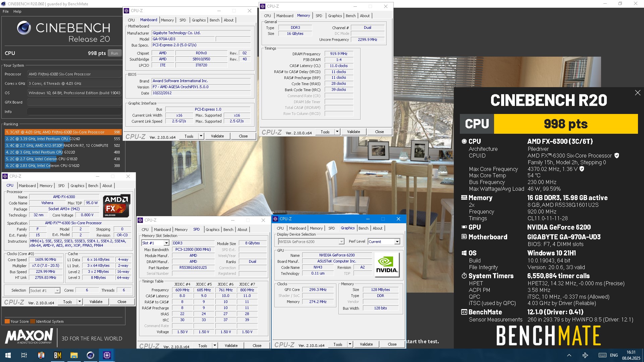Click the NVIDIA logo in the CPU-Z Graphics window
644x362 pixels.
coord(387,265)
